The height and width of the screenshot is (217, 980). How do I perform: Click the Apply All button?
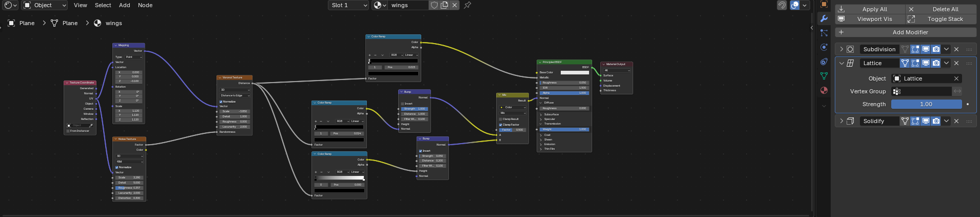pyautogui.click(x=870, y=9)
